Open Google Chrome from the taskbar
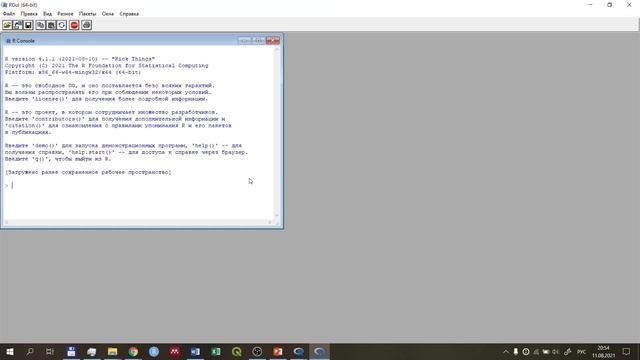 133,351
